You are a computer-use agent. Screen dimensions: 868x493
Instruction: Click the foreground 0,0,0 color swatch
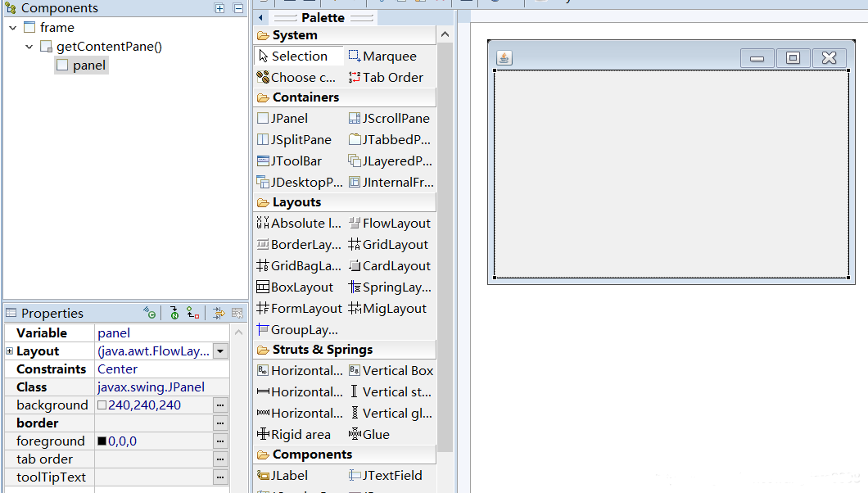coord(102,441)
